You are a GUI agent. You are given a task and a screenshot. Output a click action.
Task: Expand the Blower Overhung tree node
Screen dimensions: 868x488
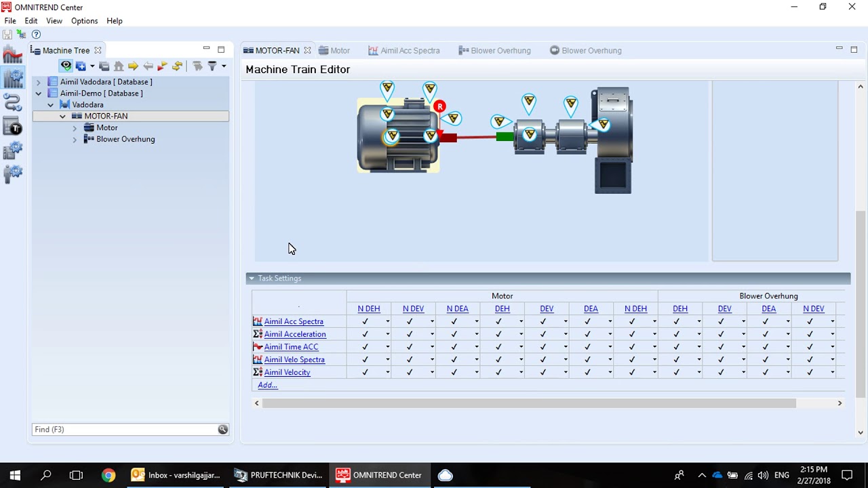pyautogui.click(x=75, y=140)
